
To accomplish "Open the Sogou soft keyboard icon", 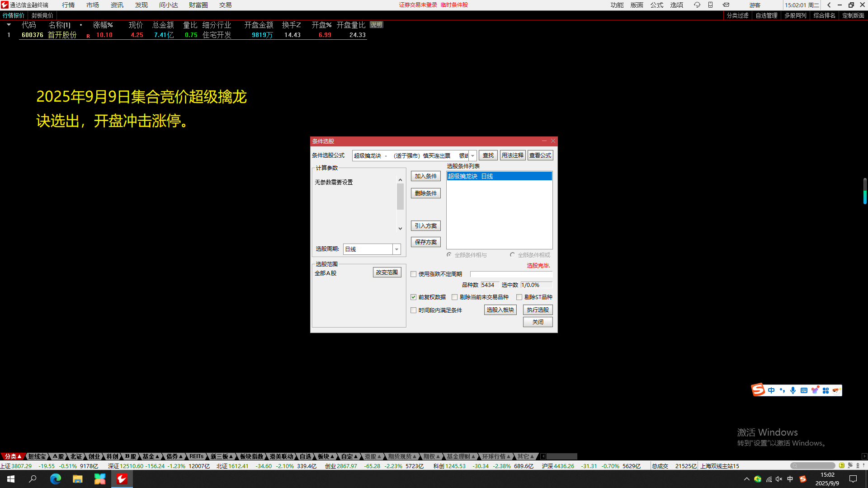I will point(804,390).
